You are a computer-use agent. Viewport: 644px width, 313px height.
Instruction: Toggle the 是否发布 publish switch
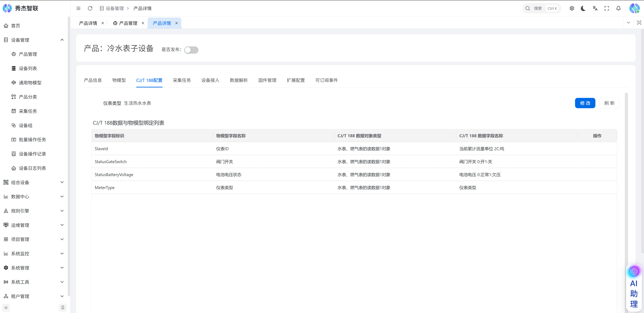191,50
